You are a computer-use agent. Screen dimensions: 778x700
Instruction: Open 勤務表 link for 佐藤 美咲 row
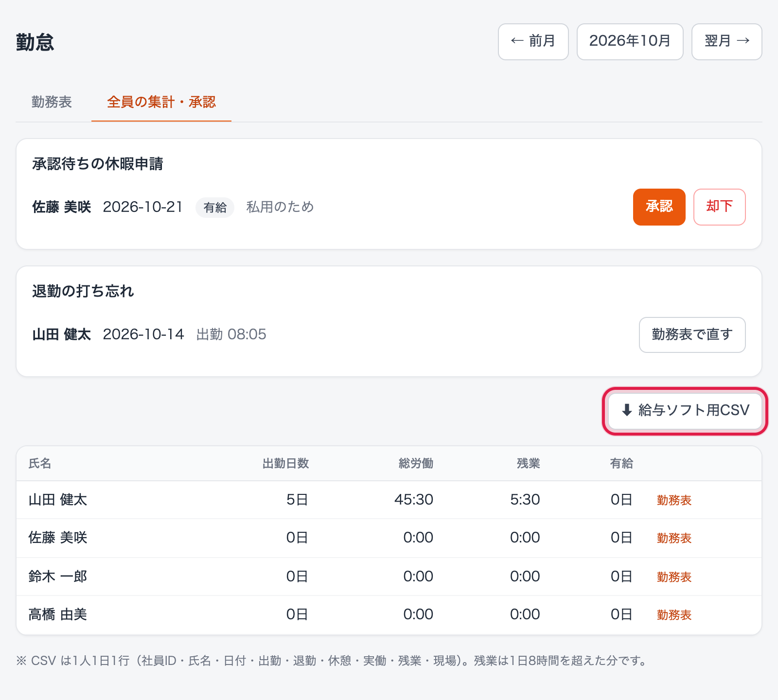(674, 538)
